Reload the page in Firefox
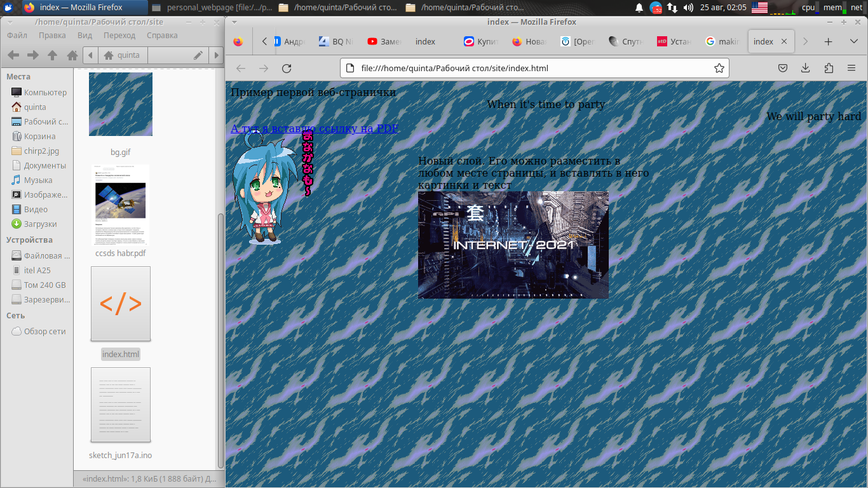 tap(287, 68)
